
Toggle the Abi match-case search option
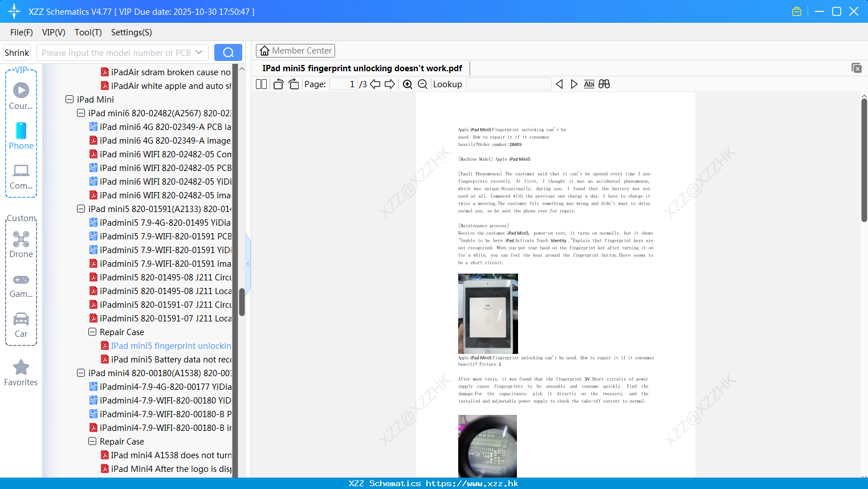coord(589,84)
